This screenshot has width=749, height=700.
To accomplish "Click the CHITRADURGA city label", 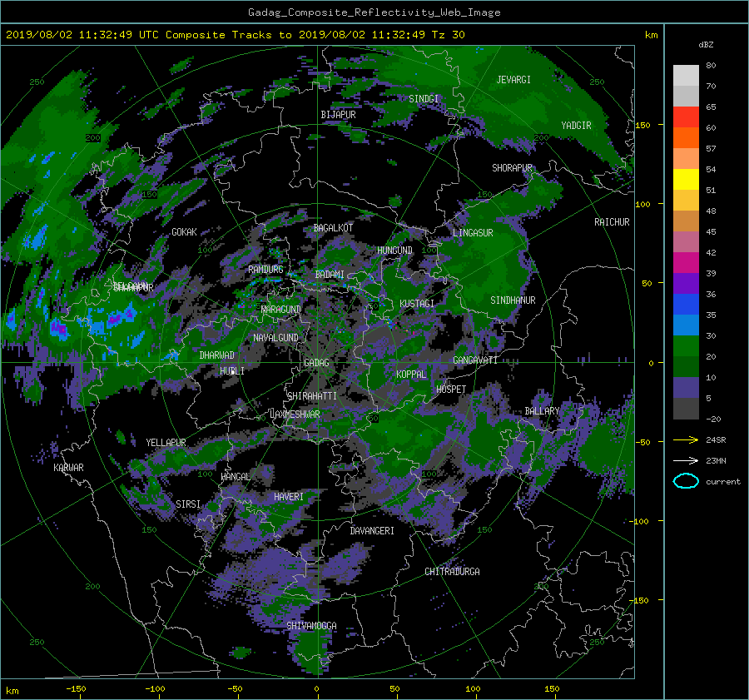I will pos(452,572).
